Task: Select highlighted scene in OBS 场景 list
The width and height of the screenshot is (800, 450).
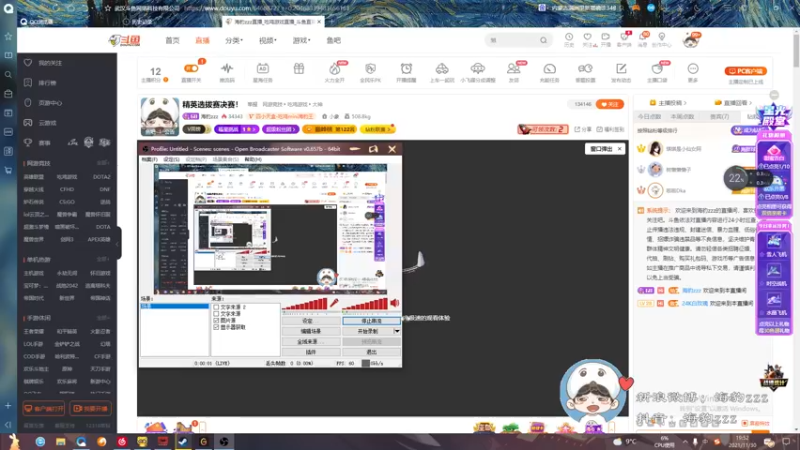Action: (x=175, y=306)
